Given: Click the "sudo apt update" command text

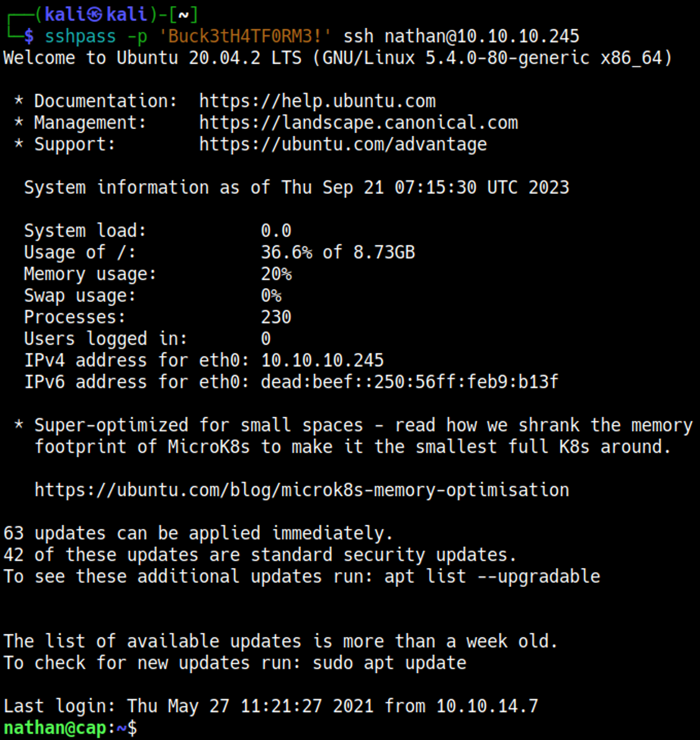Looking at the screenshot, I should tap(389, 663).
